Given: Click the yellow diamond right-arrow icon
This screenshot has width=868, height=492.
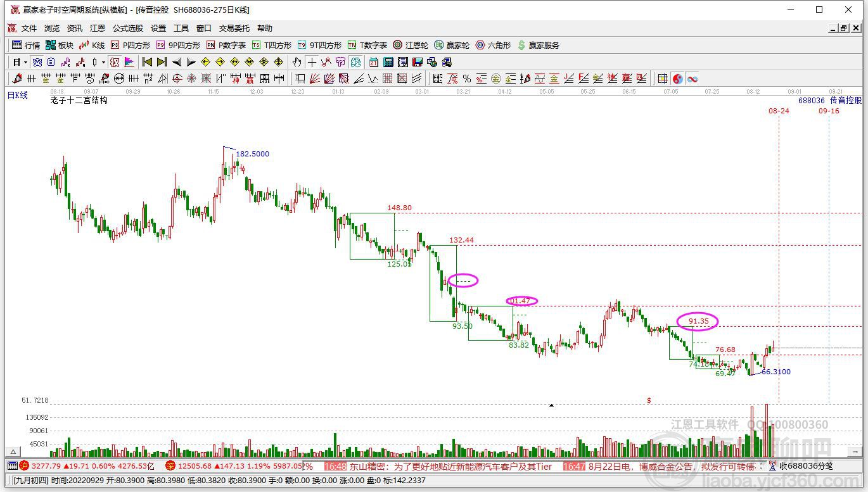Looking at the screenshot, I should click(220, 62).
